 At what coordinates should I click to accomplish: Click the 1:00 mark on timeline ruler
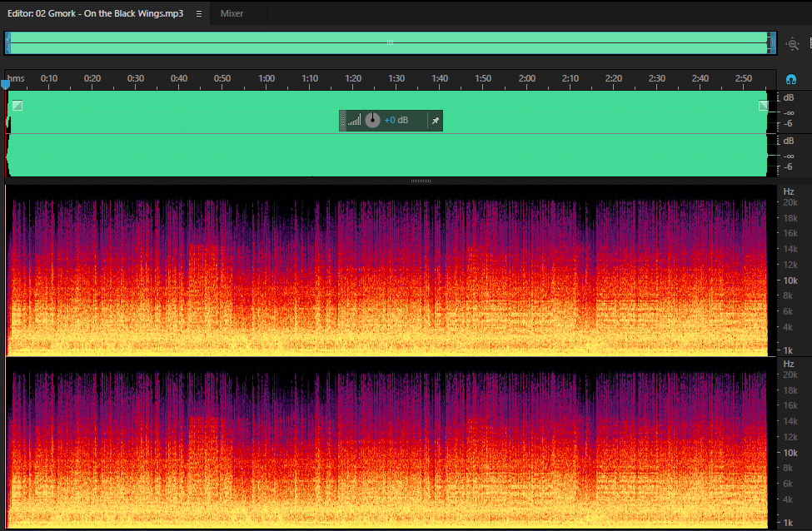pyautogui.click(x=267, y=78)
